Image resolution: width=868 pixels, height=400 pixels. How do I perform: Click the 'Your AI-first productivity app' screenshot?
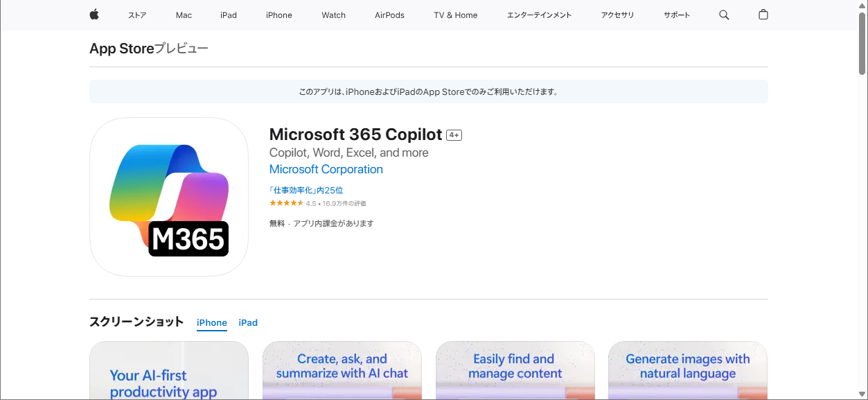[169, 370]
